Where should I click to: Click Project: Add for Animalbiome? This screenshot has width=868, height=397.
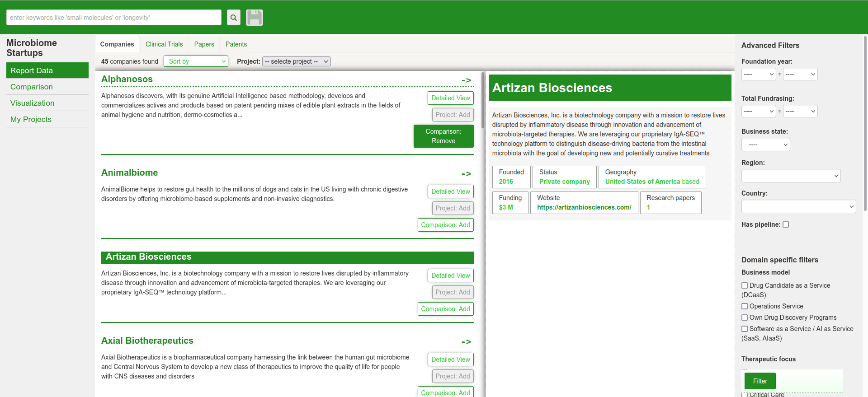pyautogui.click(x=453, y=208)
